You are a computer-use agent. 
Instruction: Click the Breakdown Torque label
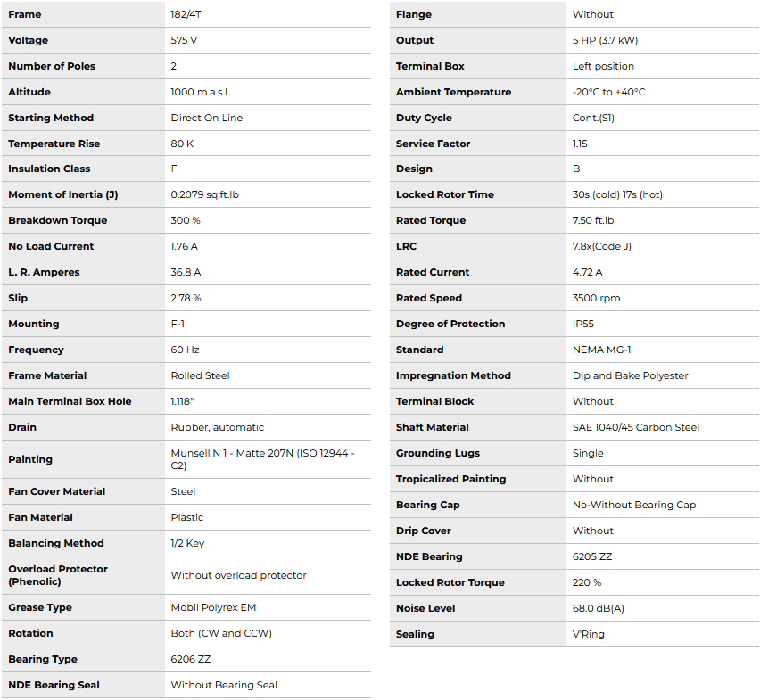click(x=57, y=220)
